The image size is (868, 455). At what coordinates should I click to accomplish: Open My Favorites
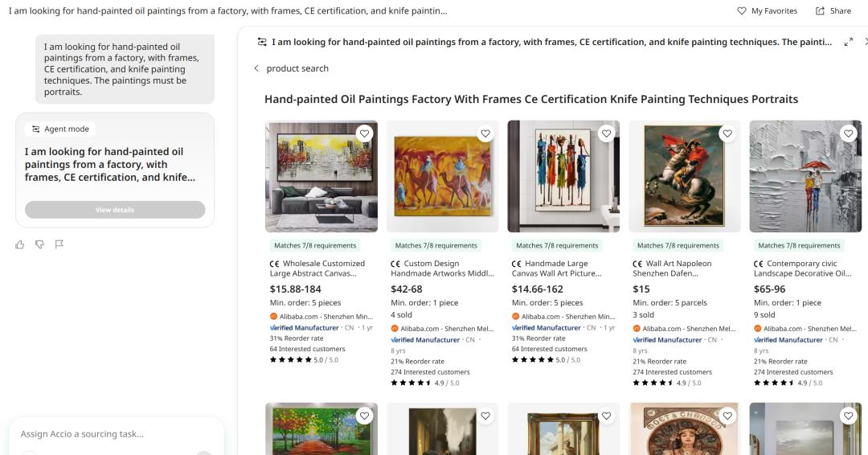(x=767, y=11)
